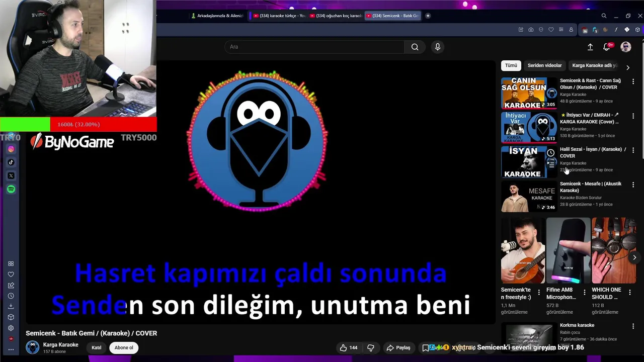Open WHICH ONE SHOULD short thumbnail

coord(614,250)
